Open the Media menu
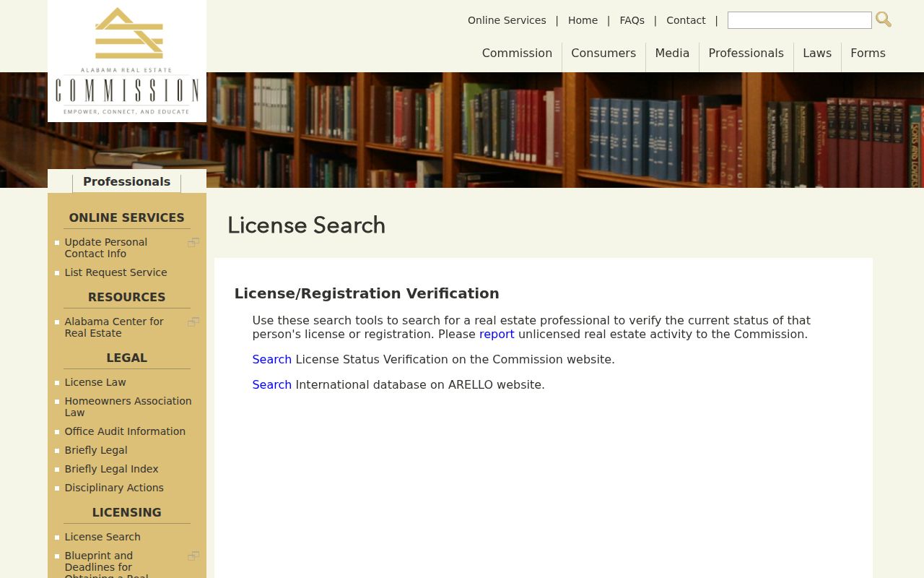 [x=672, y=53]
